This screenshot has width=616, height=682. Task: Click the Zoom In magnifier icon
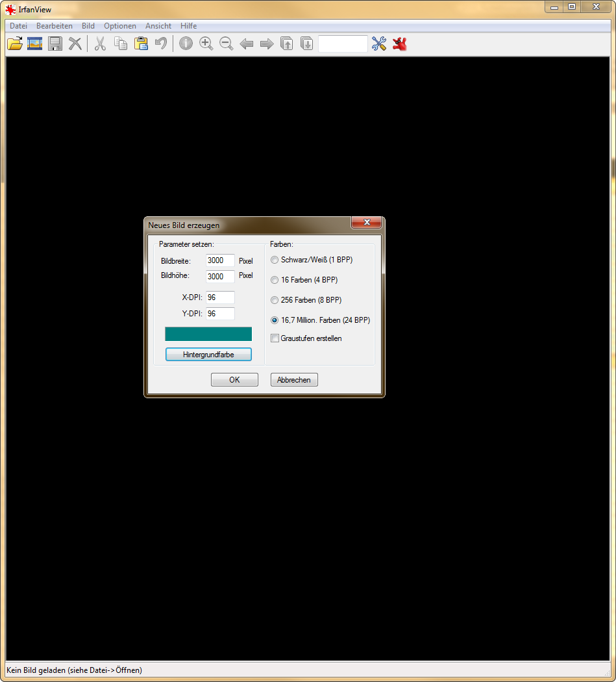click(206, 44)
